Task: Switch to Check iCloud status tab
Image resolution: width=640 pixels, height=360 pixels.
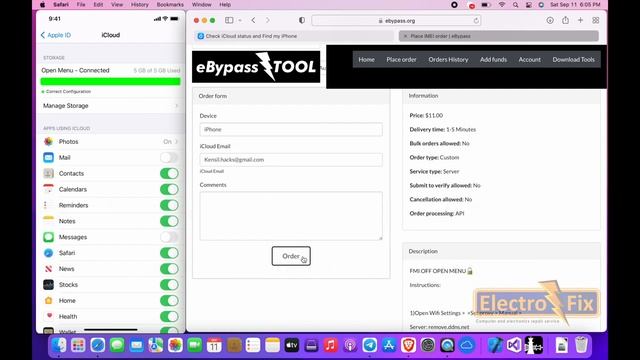Action: point(294,36)
